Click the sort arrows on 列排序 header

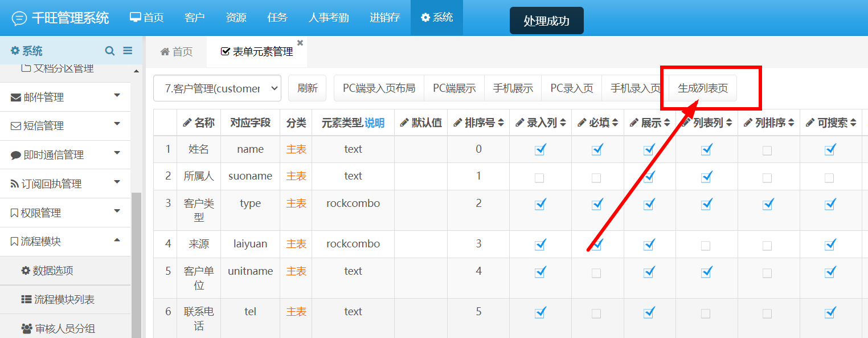pyautogui.click(x=791, y=123)
